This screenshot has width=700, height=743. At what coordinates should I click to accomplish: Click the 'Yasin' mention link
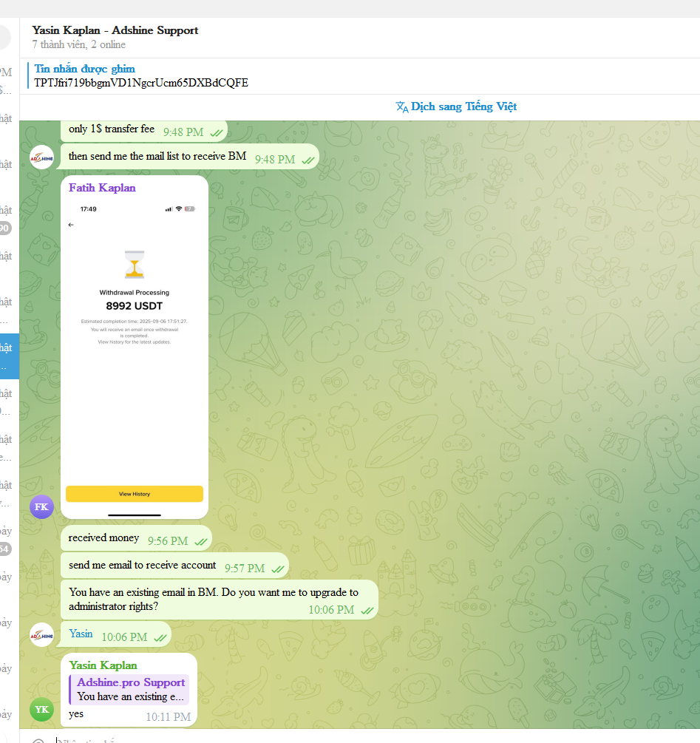coord(81,634)
